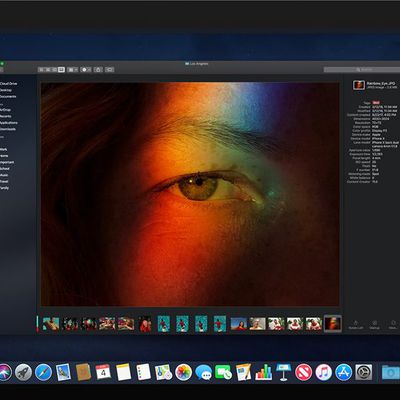Select the gallery view button
Viewport: 400px width, 400px height.
61,70
